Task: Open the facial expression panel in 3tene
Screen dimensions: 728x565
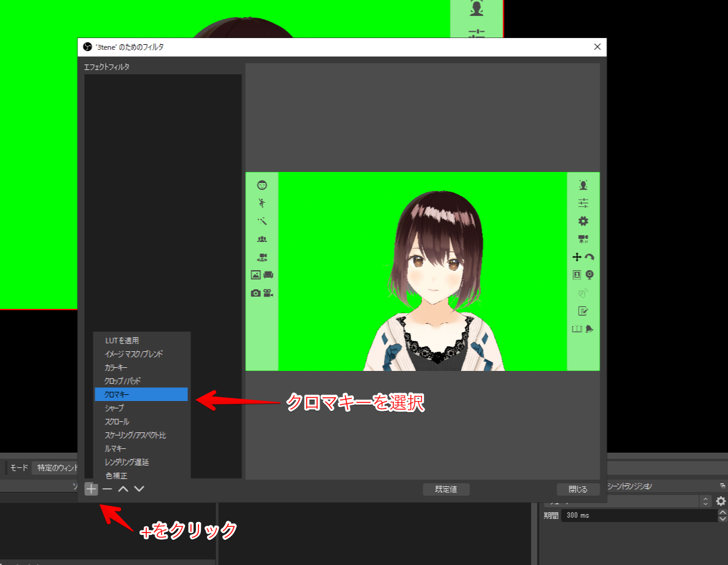Action: click(x=262, y=184)
